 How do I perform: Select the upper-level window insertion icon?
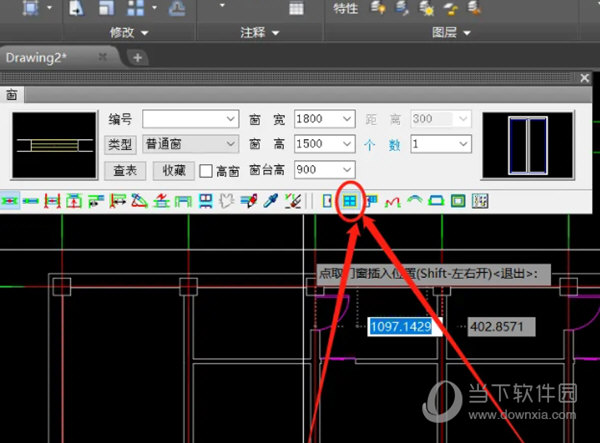pos(205,201)
